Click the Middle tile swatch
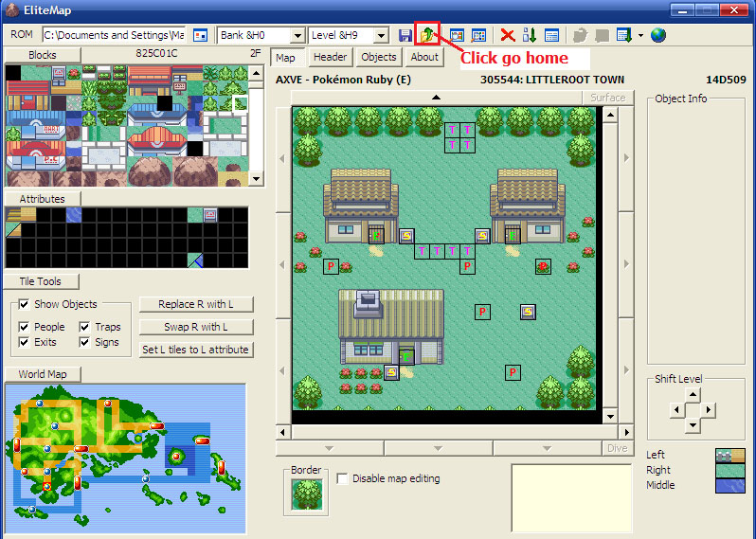756x539 pixels. [730, 486]
